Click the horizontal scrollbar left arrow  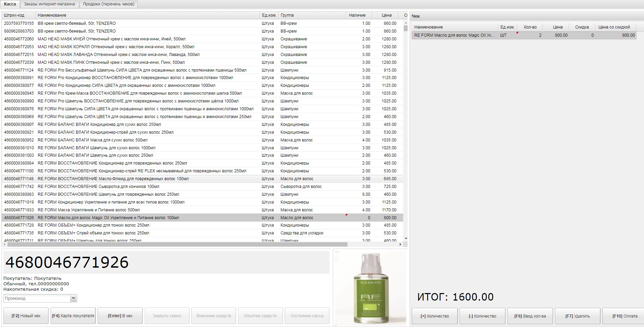click(x=4, y=244)
